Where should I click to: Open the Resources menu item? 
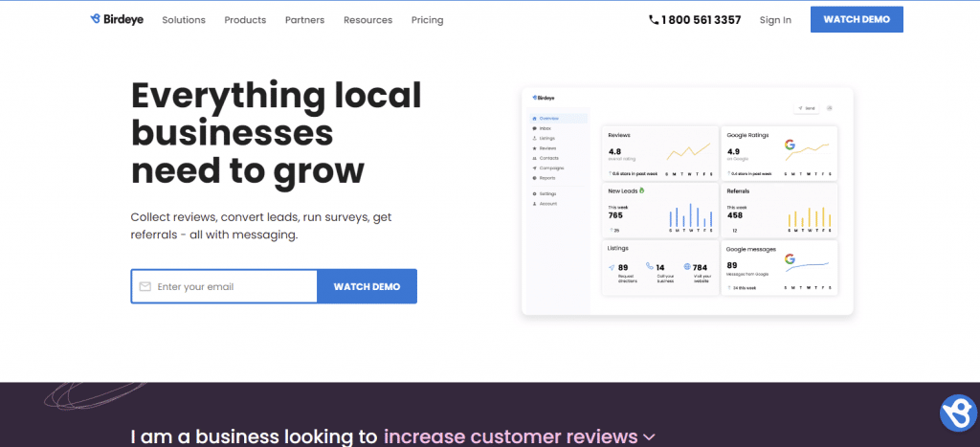[367, 20]
